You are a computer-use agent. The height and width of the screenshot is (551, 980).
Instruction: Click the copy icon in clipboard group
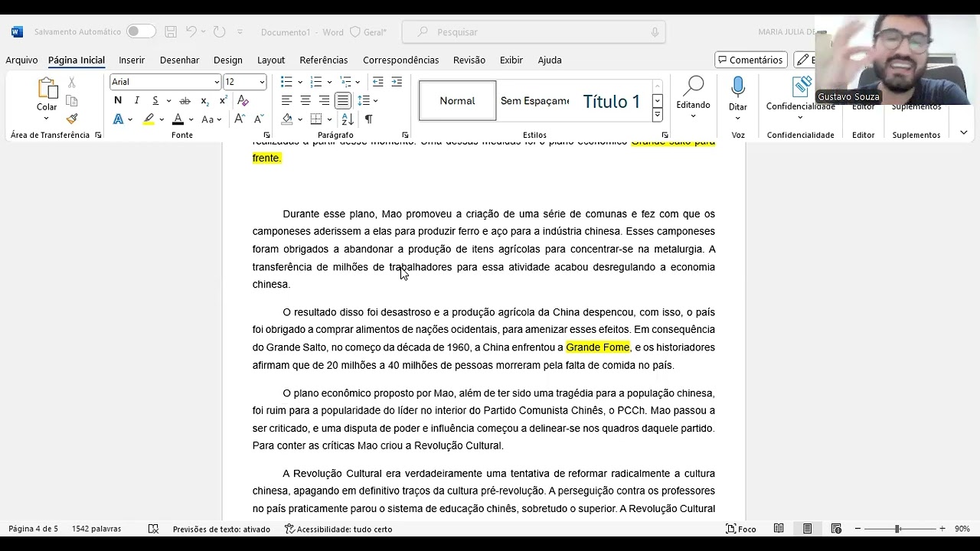(72, 100)
